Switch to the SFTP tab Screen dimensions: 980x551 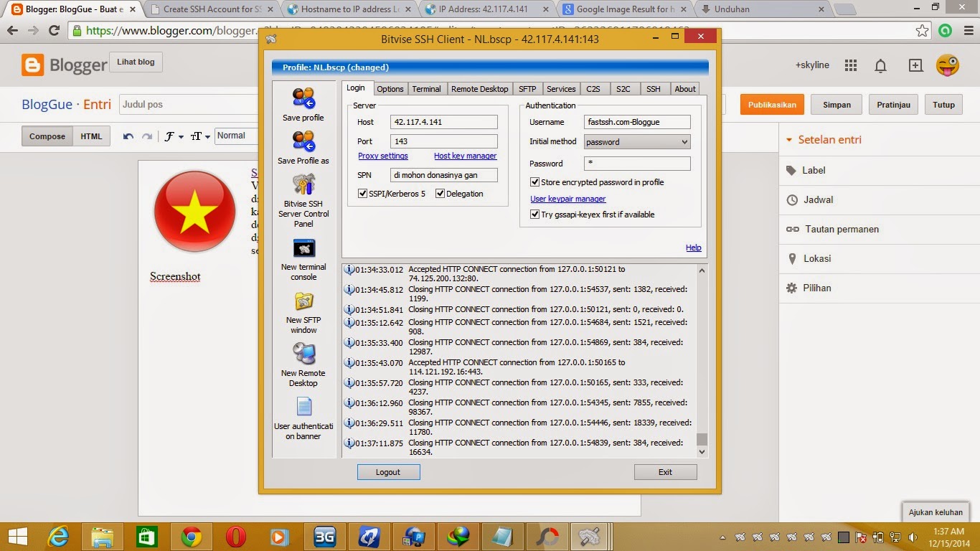(x=527, y=89)
